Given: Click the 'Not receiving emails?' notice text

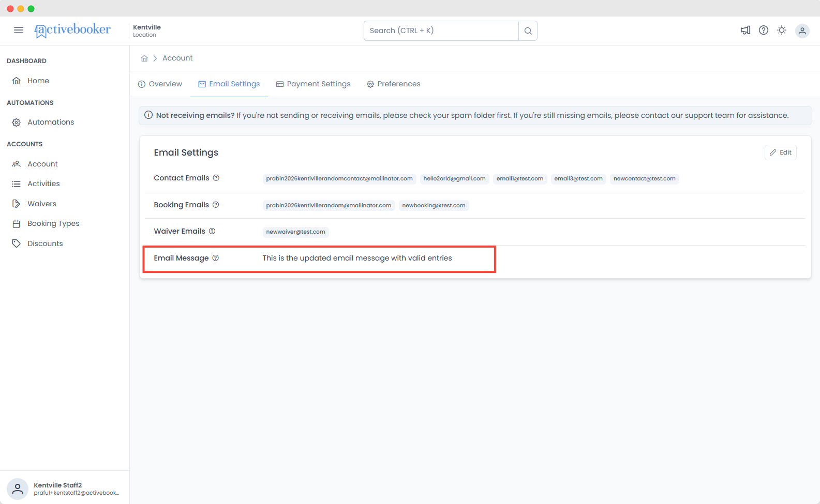Looking at the screenshot, I should pyautogui.click(x=195, y=115).
